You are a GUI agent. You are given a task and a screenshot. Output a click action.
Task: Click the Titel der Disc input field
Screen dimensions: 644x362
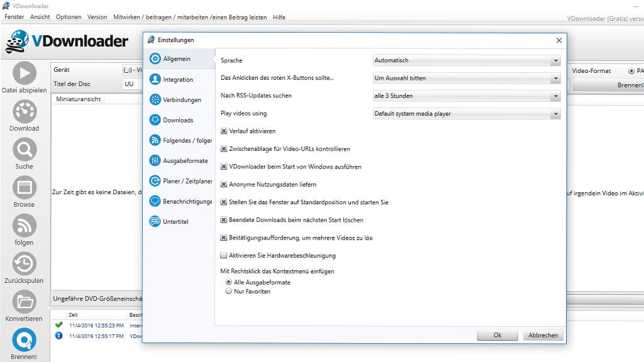tap(132, 84)
